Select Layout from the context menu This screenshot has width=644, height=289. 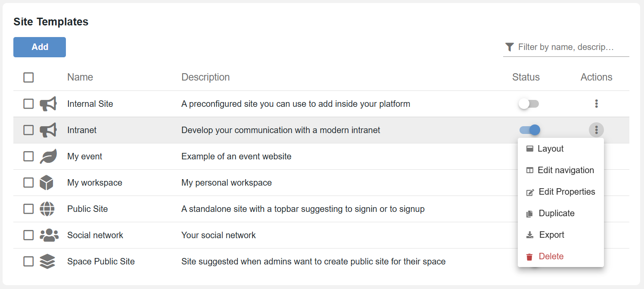(x=551, y=149)
